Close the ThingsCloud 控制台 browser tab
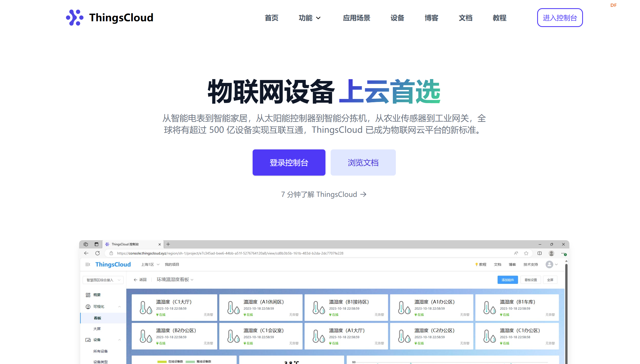The image size is (640, 364). tap(160, 244)
